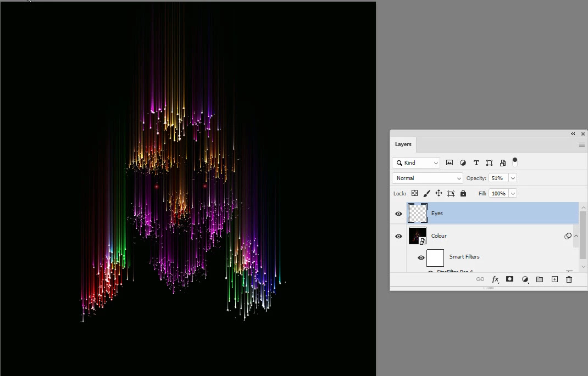The width and height of the screenshot is (588, 376).
Task: Close the Layers panel
Action: coord(583,134)
